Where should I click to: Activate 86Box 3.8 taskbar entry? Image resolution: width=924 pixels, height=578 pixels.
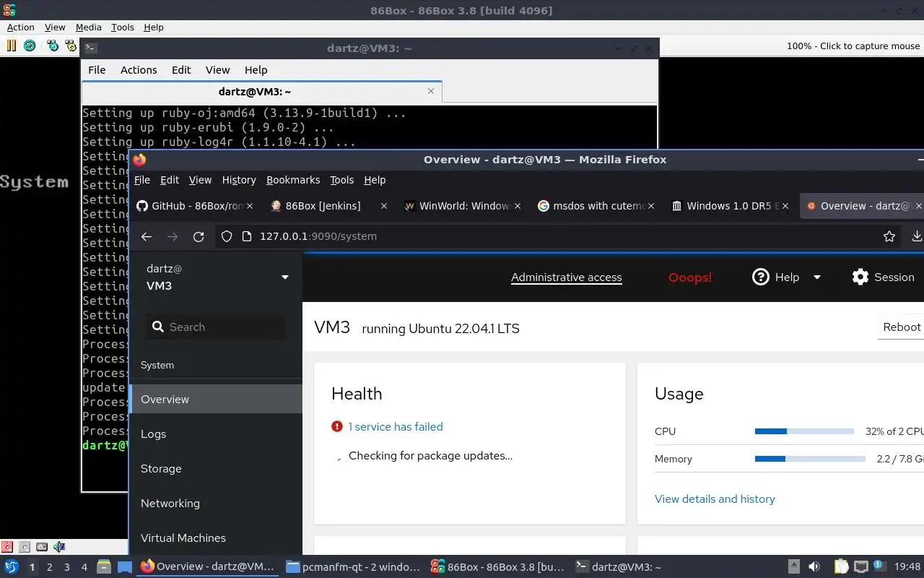[x=497, y=567]
